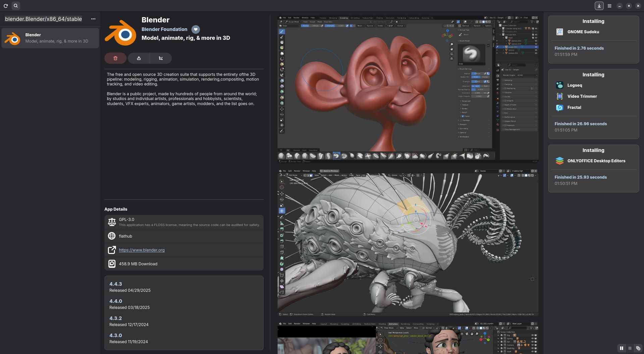The width and height of the screenshot is (644, 354).
Task: Click the Finished in 25.93 seconds text
Action: pyautogui.click(x=581, y=177)
